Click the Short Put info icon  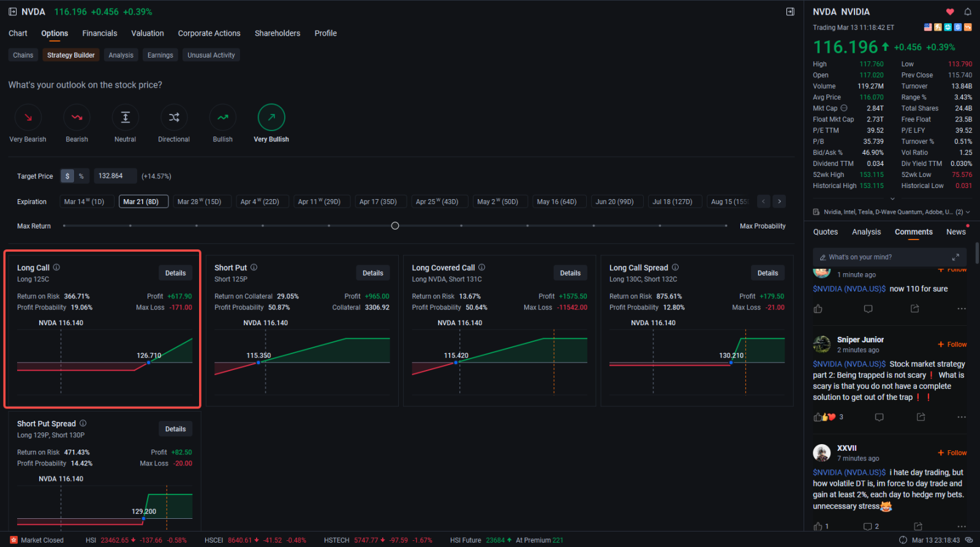coord(254,268)
